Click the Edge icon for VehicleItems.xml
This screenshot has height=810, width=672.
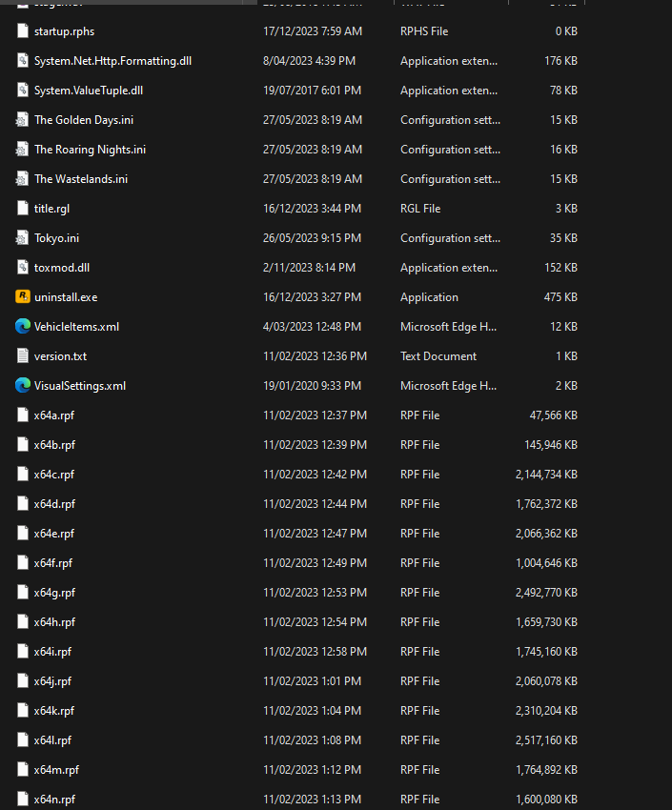(23, 327)
